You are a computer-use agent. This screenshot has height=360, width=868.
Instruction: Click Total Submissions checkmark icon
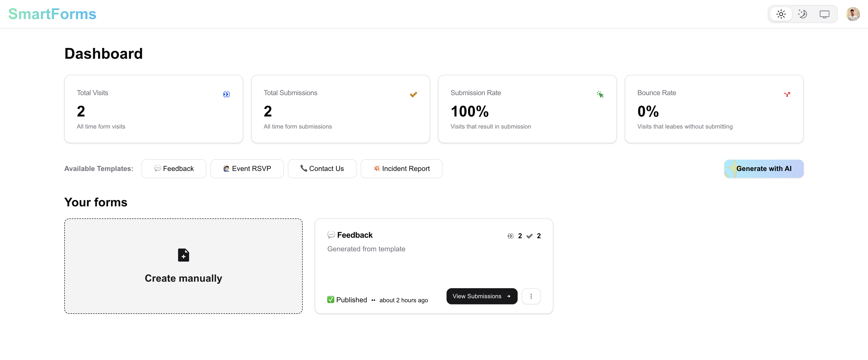413,95
